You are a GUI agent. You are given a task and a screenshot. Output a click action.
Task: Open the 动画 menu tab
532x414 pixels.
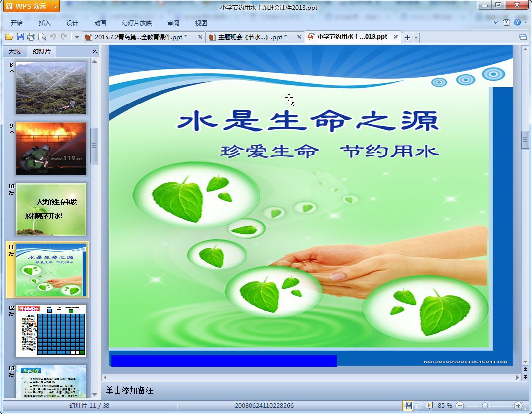[x=100, y=23]
